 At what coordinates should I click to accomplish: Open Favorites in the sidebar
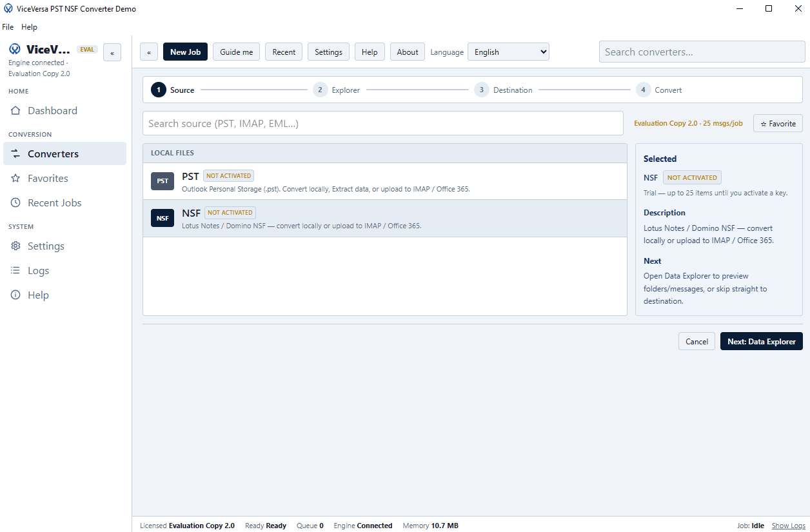click(64, 179)
